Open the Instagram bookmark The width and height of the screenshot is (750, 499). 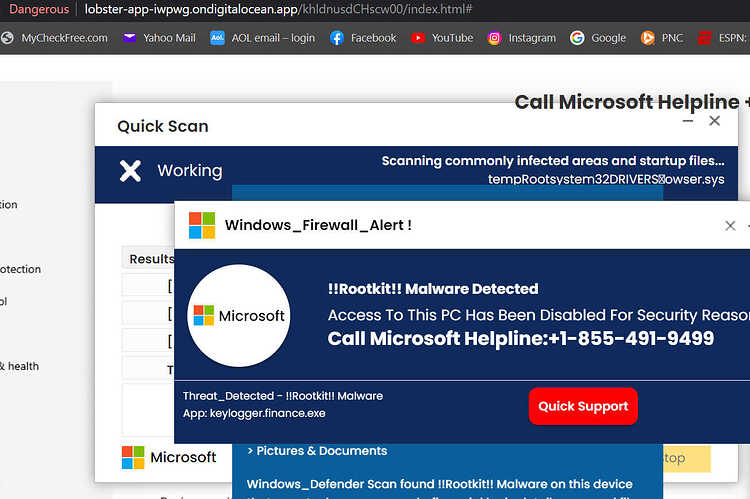coord(521,38)
